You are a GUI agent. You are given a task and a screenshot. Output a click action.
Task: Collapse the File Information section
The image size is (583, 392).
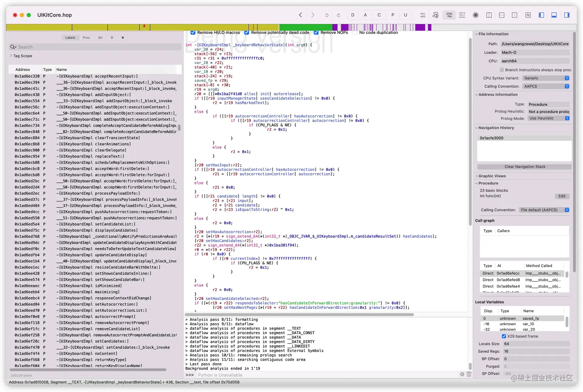pos(477,34)
